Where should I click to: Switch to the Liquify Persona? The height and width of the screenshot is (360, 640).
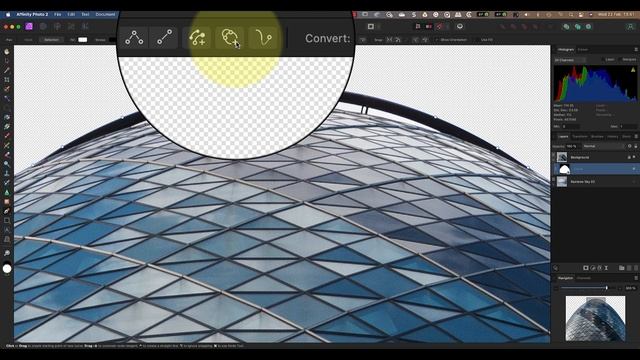coord(43,27)
